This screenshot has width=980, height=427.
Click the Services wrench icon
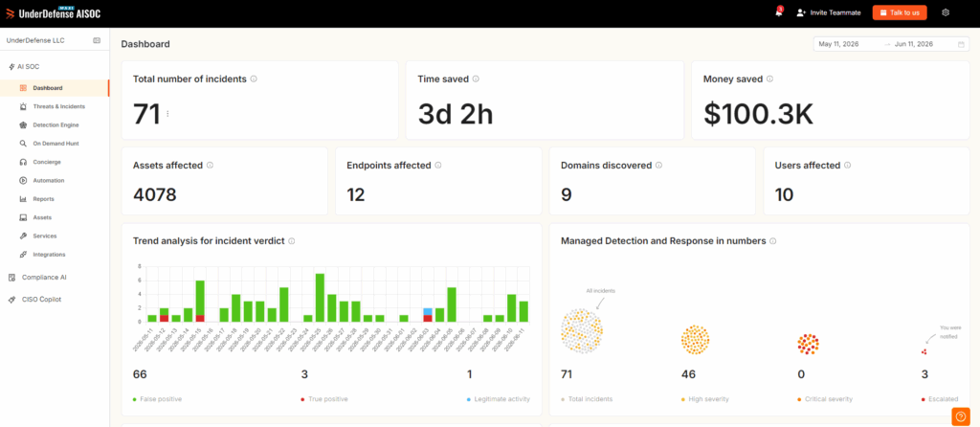[x=23, y=236]
